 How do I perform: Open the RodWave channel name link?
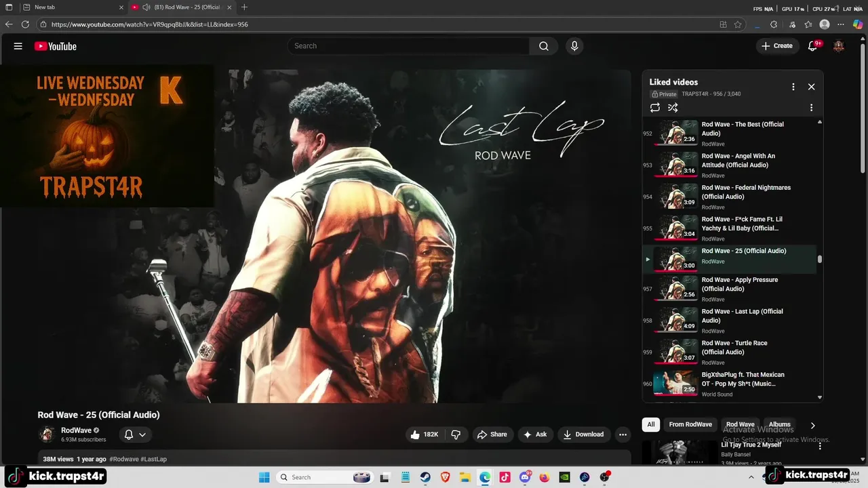(x=76, y=430)
